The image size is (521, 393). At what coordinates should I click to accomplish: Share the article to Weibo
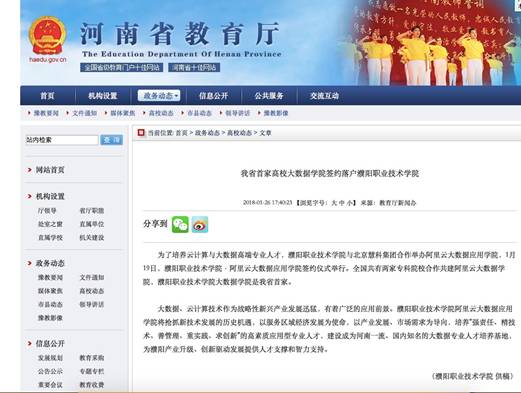coord(200,224)
